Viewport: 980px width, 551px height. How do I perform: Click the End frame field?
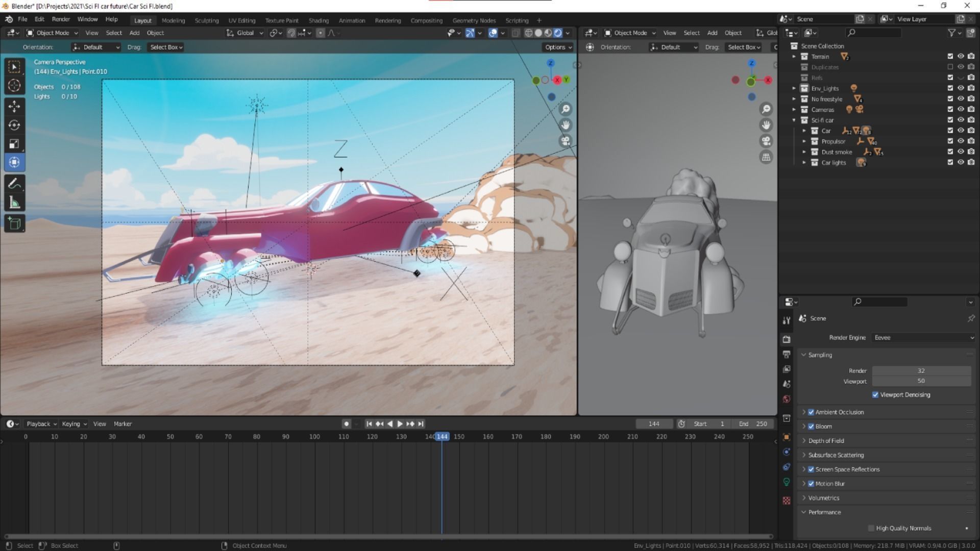753,424
